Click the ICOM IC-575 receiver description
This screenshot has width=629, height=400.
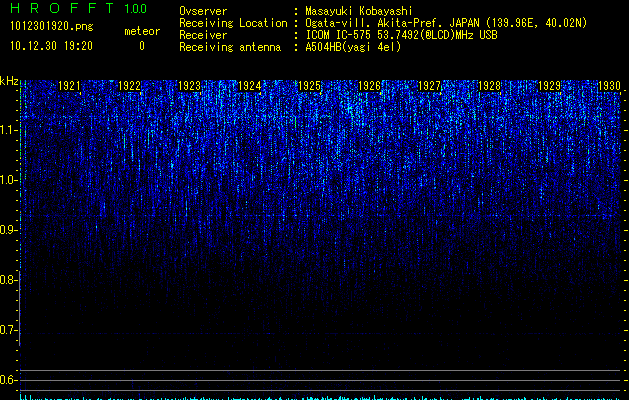click(x=401, y=35)
